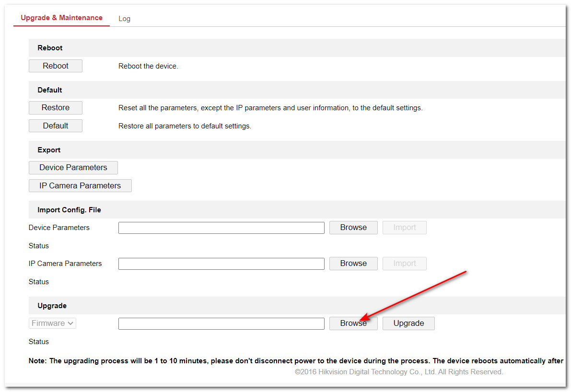This screenshot has height=392, width=571.
Task: Switch to the Log tab
Action: 124,19
